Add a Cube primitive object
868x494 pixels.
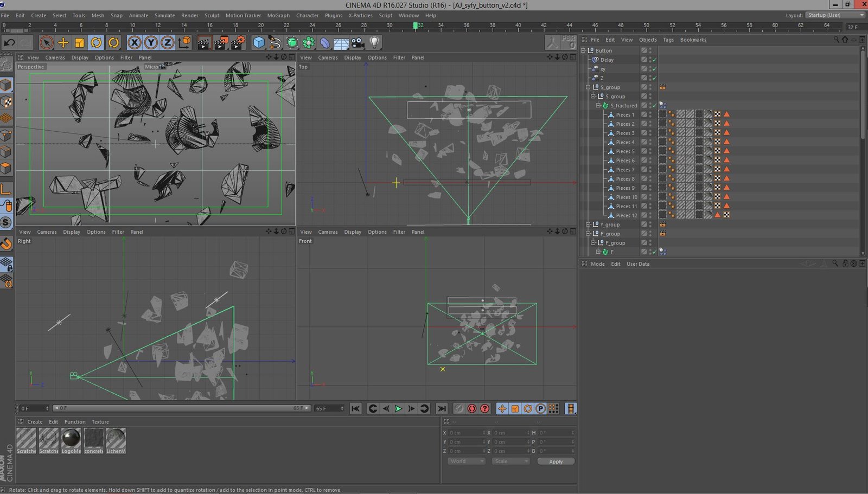(259, 42)
